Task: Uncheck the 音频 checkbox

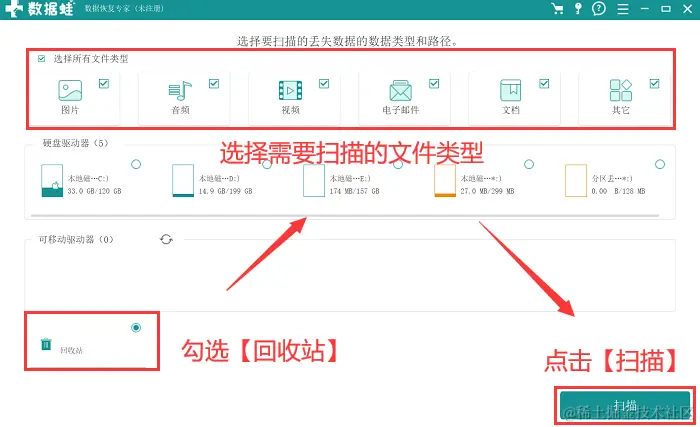Action: (214, 84)
